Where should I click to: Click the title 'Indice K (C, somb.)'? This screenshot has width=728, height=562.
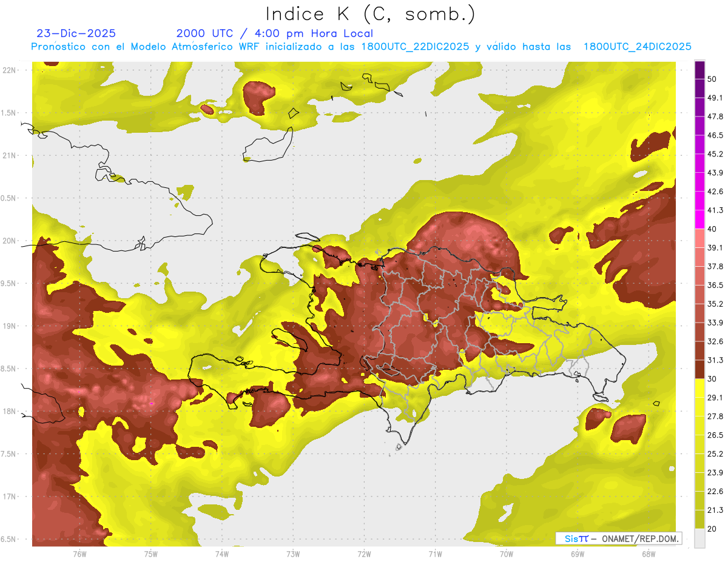[370, 13]
